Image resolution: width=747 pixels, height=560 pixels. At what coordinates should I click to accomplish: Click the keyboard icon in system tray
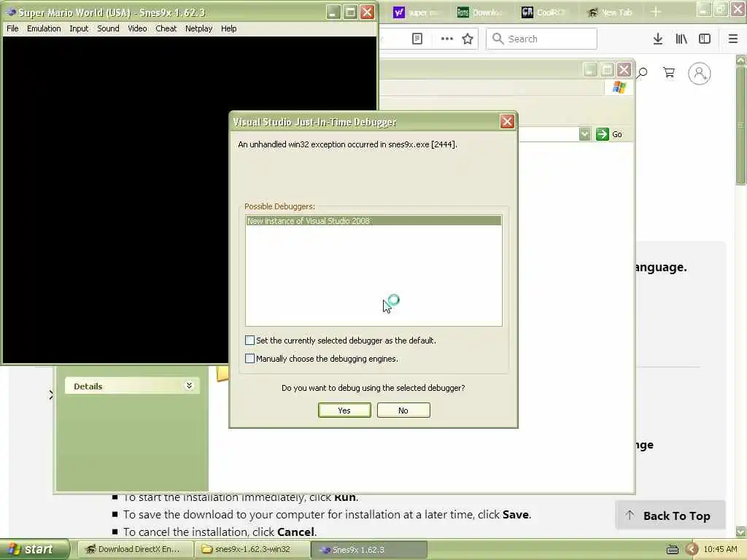672,550
